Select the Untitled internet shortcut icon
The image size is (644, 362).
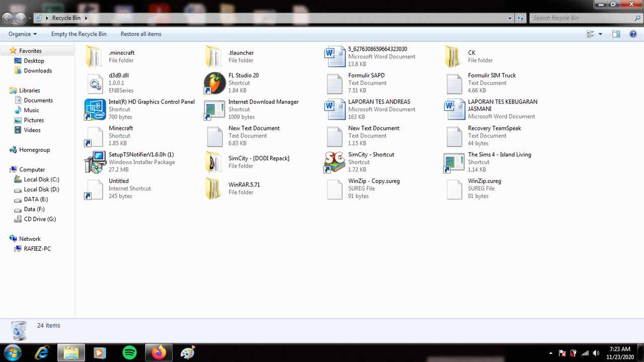coord(95,189)
